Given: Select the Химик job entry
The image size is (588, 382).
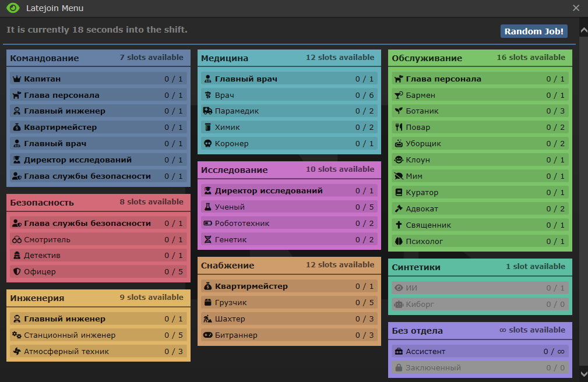Looking at the screenshot, I should 289,128.
